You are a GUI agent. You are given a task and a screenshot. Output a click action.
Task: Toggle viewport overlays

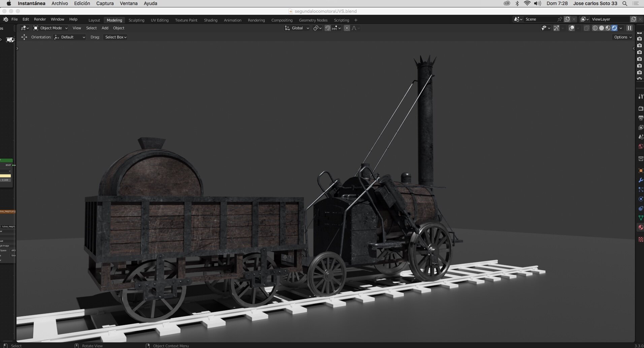click(572, 28)
